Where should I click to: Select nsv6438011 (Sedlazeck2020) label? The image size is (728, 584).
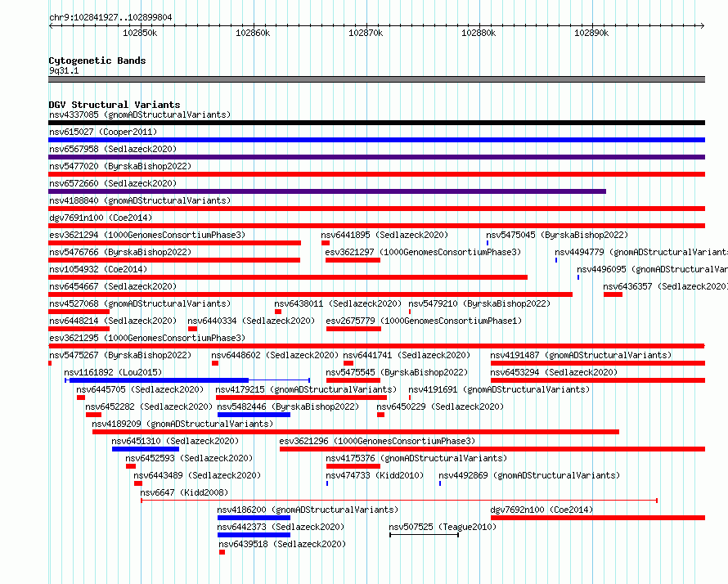point(338,303)
